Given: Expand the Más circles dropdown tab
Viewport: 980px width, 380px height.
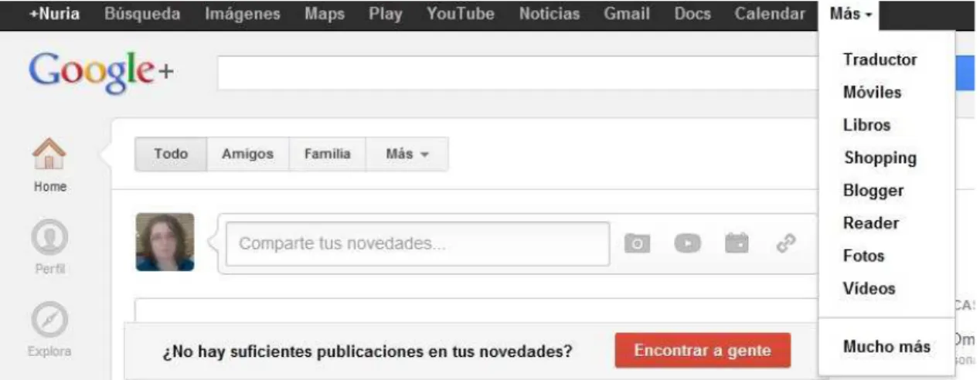Looking at the screenshot, I should pos(407,154).
